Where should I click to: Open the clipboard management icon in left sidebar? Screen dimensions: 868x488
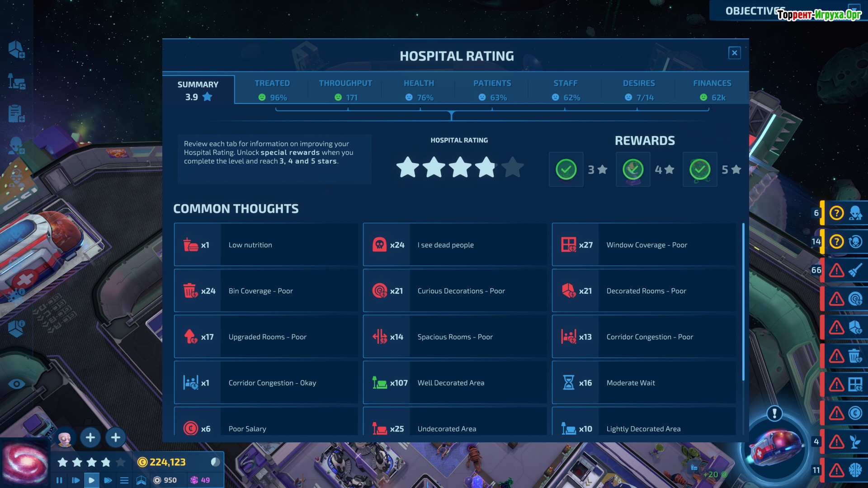pos(16,113)
